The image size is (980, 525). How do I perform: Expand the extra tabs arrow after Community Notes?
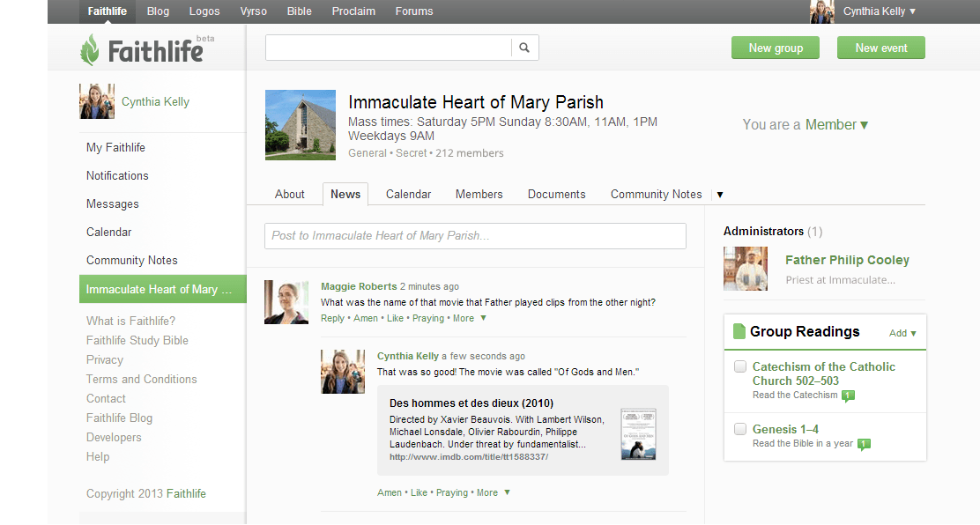click(720, 195)
